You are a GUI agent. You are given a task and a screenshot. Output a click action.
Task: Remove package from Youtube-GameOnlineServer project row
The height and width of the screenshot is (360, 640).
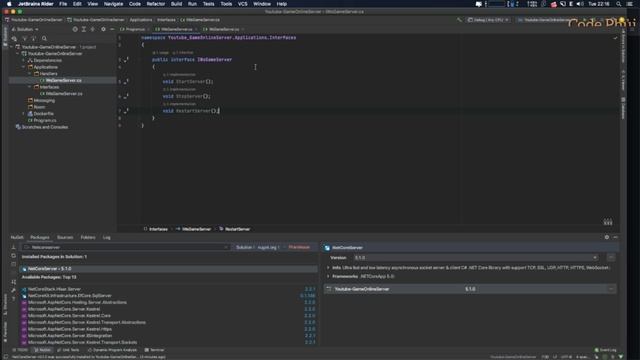coord(611,289)
